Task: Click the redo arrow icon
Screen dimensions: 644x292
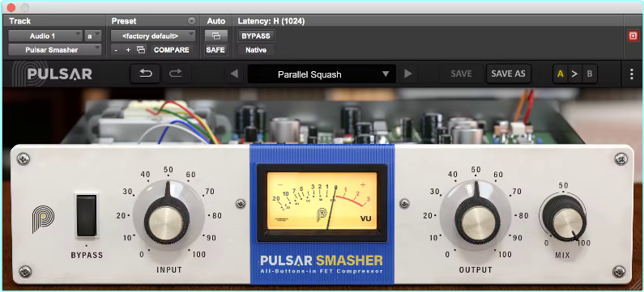Action: click(175, 74)
